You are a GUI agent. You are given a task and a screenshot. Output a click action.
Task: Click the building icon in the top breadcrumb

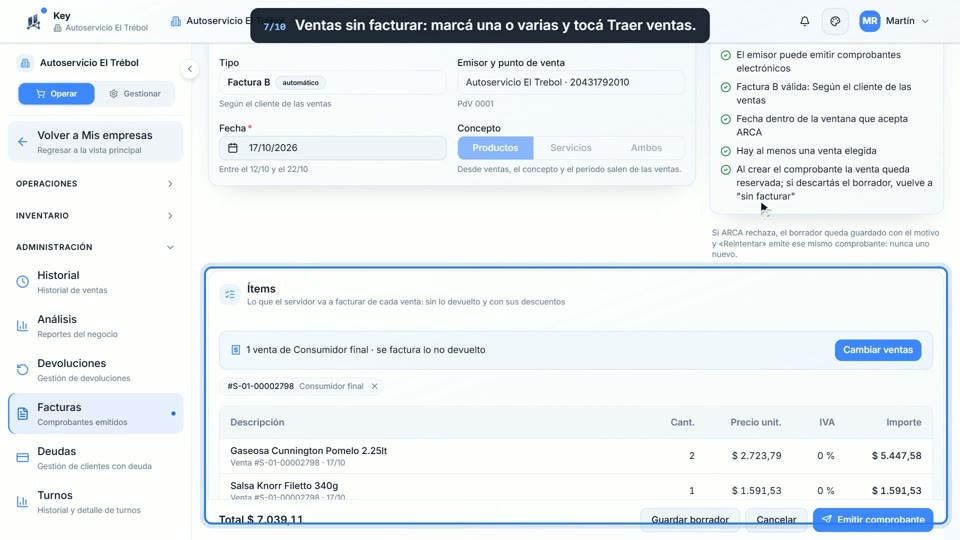(176, 21)
